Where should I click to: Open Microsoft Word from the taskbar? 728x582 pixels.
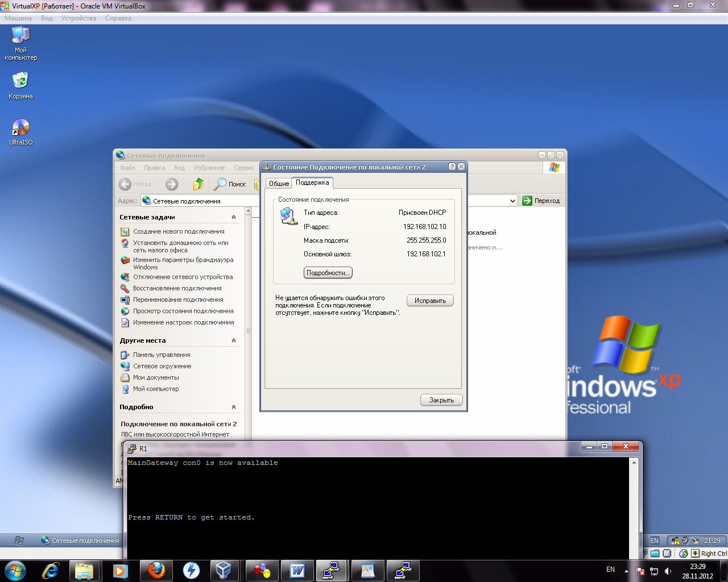pos(297,570)
